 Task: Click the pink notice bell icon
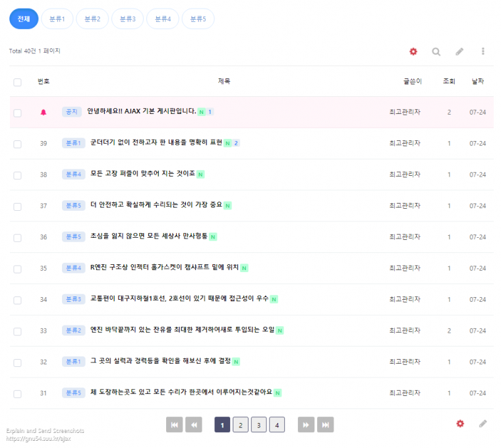coord(44,113)
